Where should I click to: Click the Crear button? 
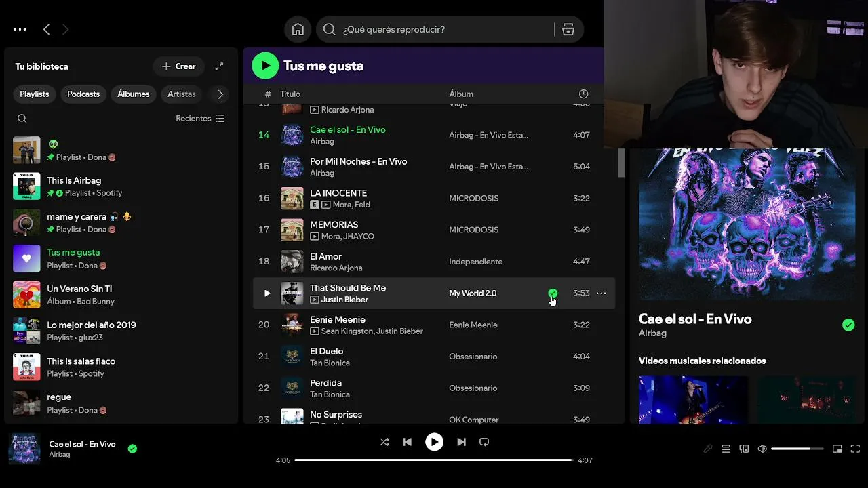(x=179, y=66)
